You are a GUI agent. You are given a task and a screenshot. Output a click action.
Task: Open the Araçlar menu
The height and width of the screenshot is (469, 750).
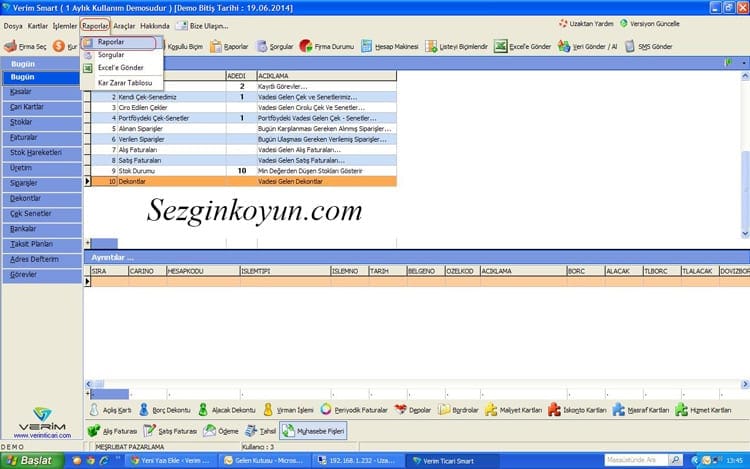click(x=124, y=26)
